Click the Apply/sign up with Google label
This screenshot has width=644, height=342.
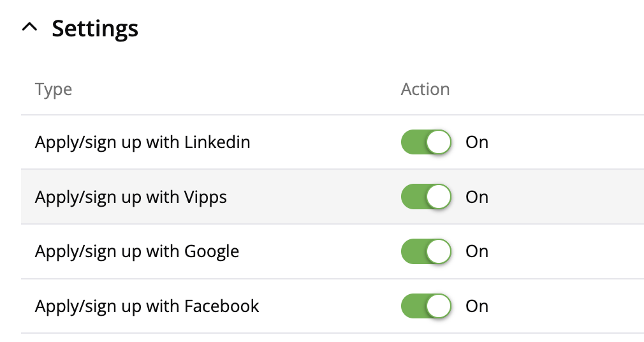(x=137, y=251)
